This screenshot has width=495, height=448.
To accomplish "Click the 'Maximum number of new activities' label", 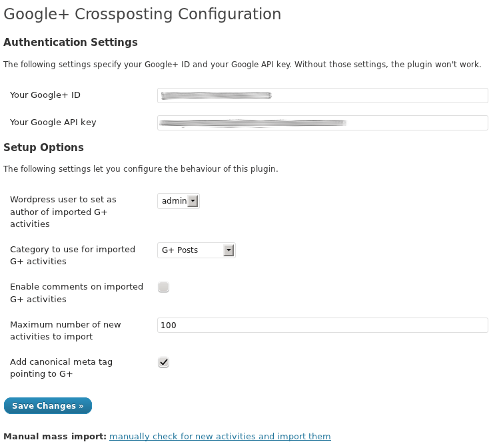I will (x=65, y=330).
